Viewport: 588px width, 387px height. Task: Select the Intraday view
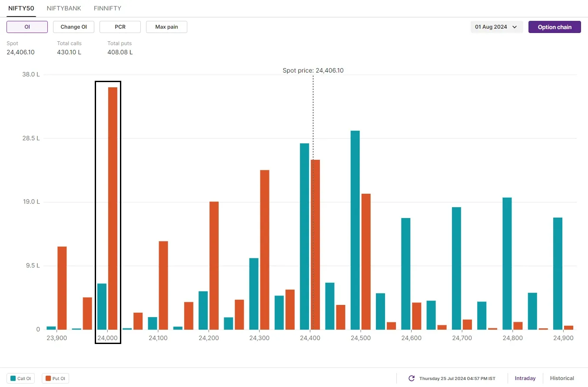[x=525, y=378]
